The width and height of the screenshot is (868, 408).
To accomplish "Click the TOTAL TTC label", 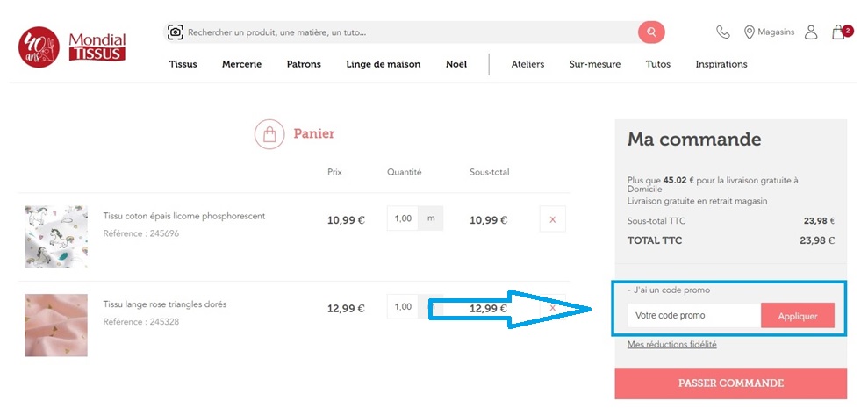I will pyautogui.click(x=655, y=240).
